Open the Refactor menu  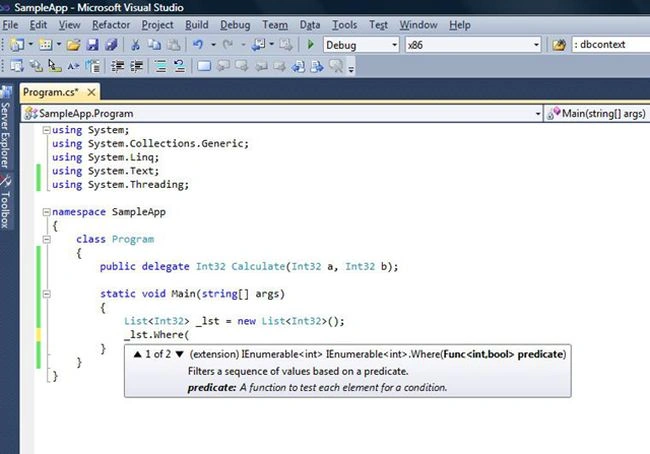coord(111,25)
